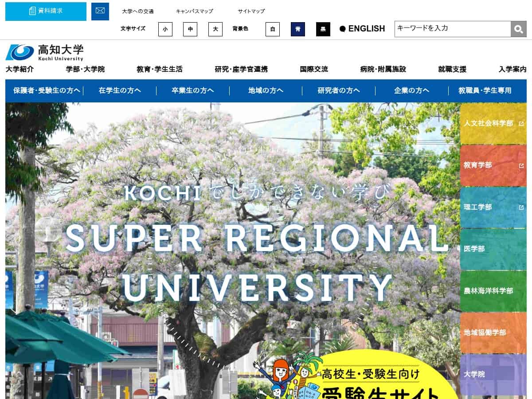This screenshot has height=399, width=532.
Task: Open 理工学部 faculty tile
Action: pos(493,207)
